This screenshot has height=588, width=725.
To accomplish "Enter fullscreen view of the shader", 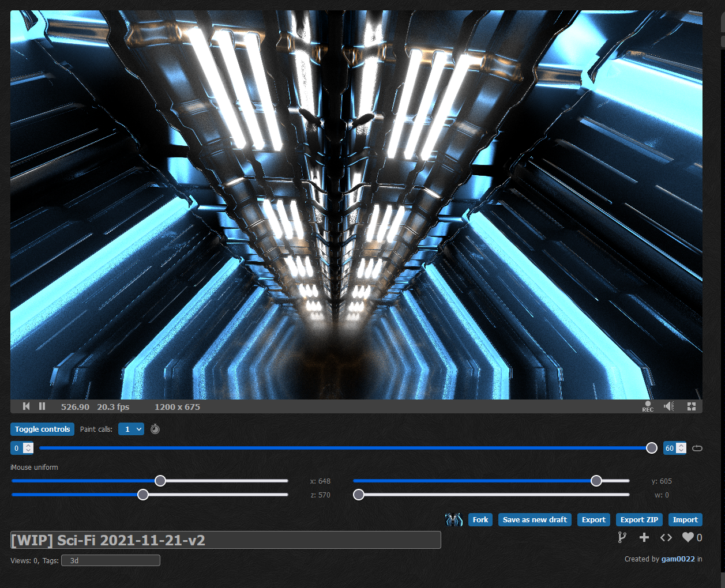I will [x=692, y=406].
